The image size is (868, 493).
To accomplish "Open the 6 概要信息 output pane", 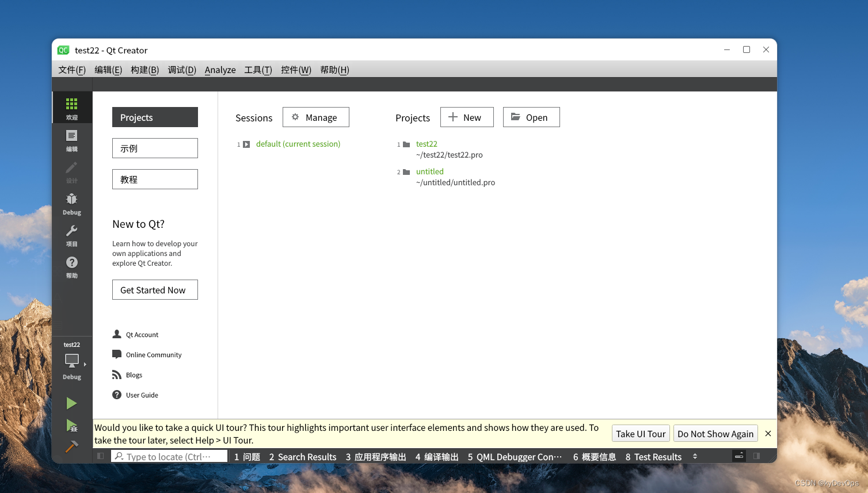I will click(x=595, y=457).
